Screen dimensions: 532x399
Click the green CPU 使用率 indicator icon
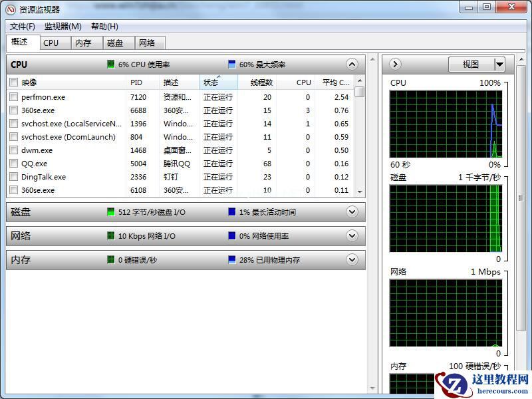[x=110, y=65]
